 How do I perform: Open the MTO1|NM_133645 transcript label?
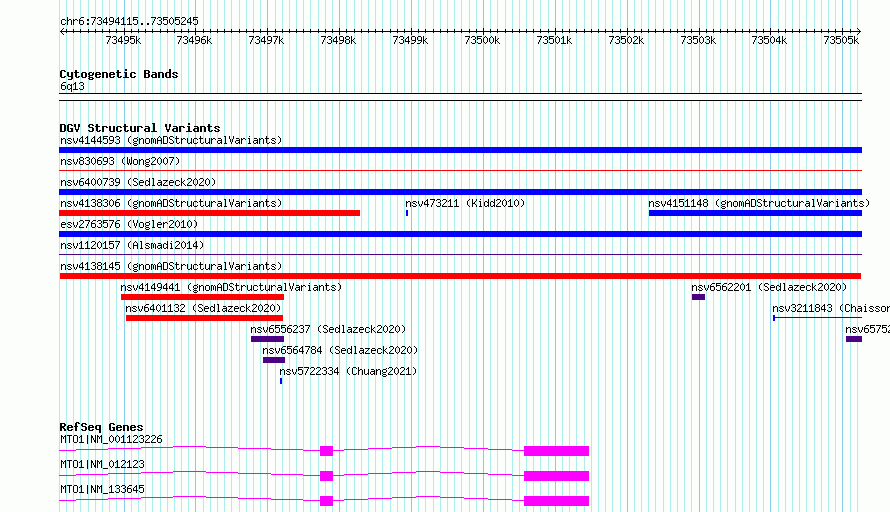tap(102, 489)
